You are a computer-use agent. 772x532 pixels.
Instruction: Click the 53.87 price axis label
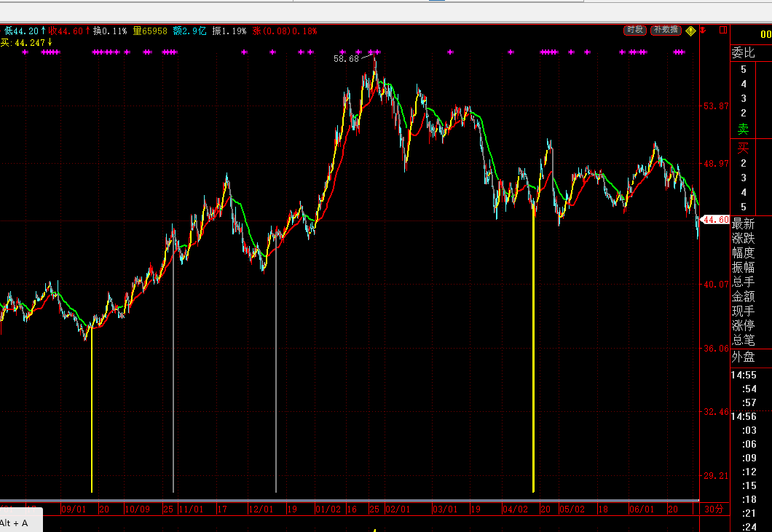tap(717, 106)
